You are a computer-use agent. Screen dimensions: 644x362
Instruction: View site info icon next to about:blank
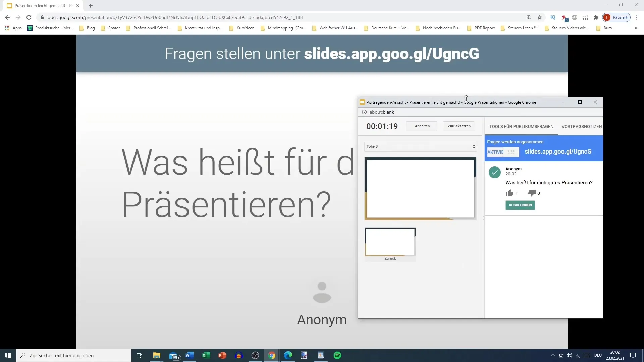tap(364, 112)
